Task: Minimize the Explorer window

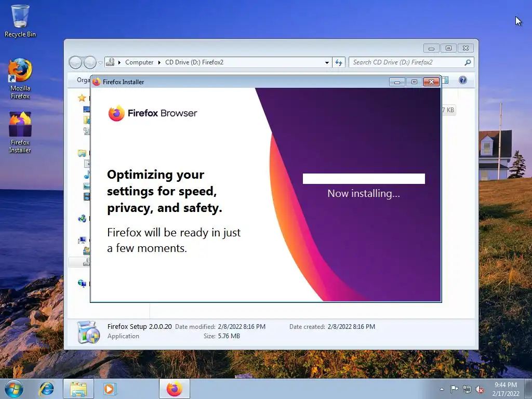Action: point(431,48)
